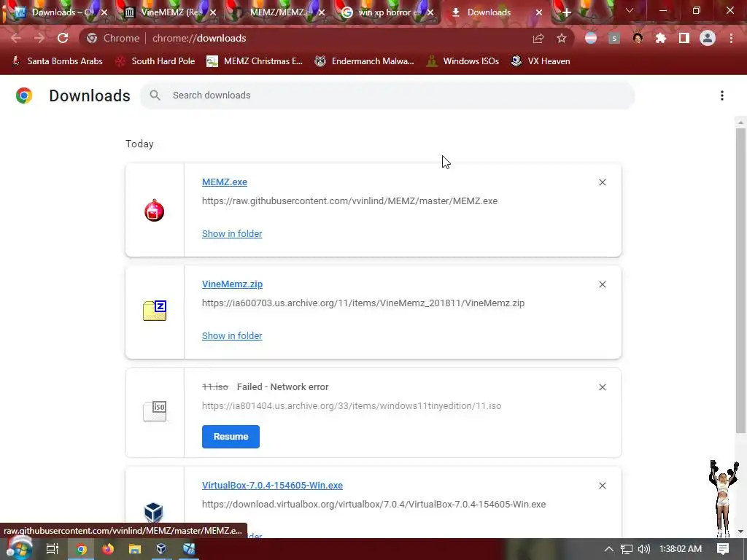The width and height of the screenshot is (747, 560).
Task: Click the MEMZ.exe source URL text
Action: (x=349, y=201)
